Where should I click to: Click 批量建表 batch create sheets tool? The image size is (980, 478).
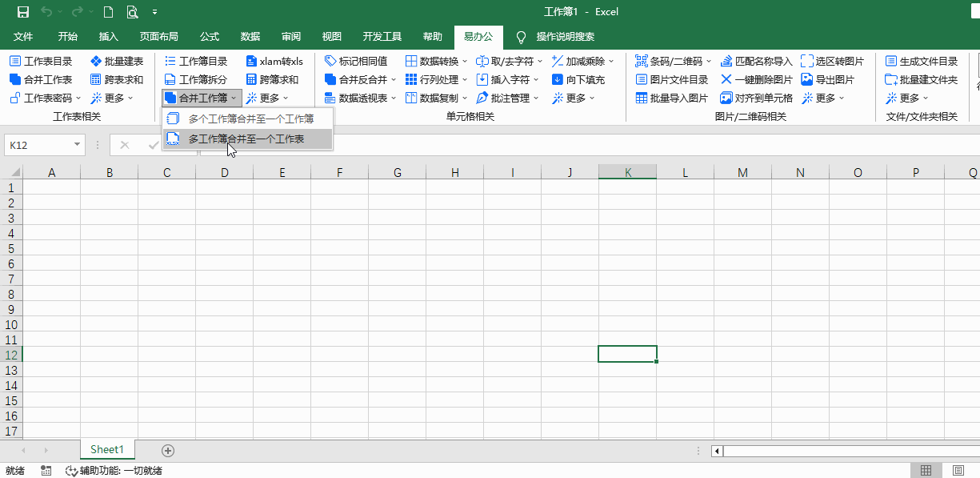pos(117,61)
